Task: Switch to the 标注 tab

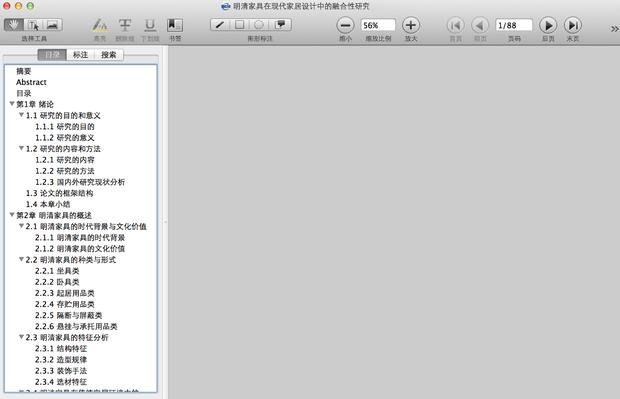Action: pyautogui.click(x=81, y=55)
